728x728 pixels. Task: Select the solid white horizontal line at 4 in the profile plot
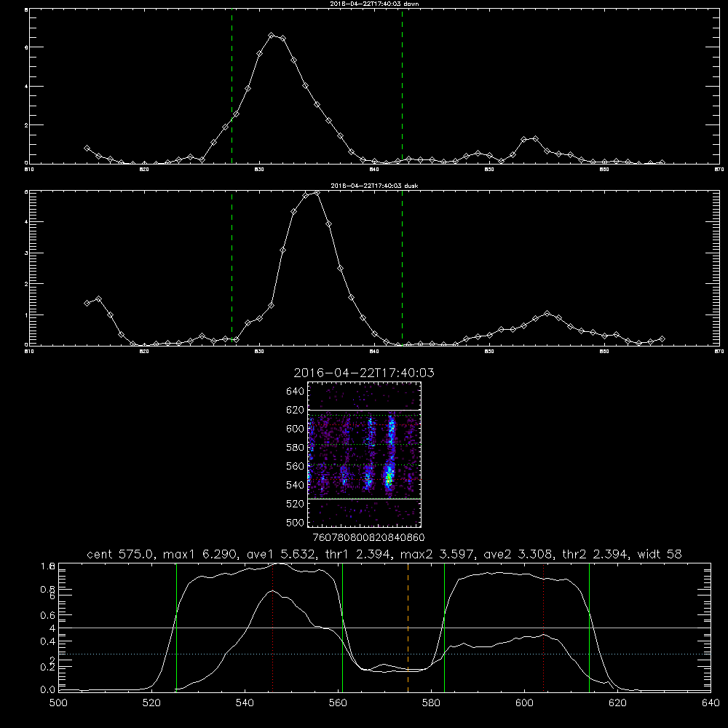click(385, 628)
